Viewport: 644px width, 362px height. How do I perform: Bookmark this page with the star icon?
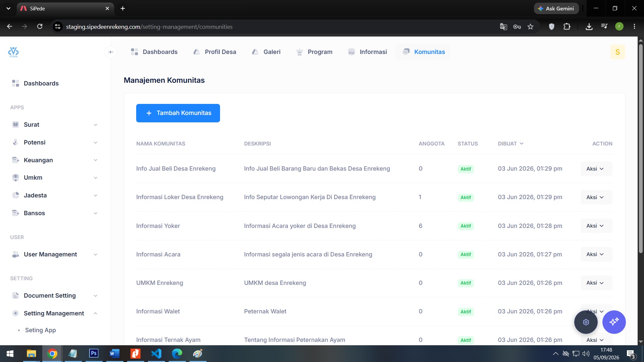[x=530, y=27]
